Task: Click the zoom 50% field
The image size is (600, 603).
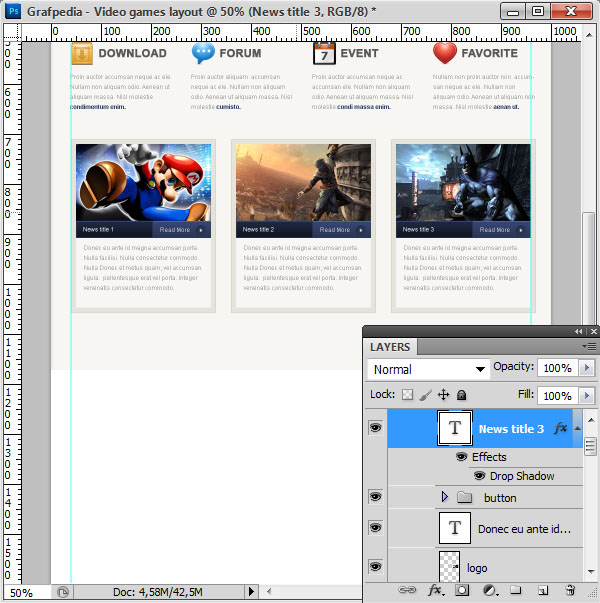Action: click(27, 592)
